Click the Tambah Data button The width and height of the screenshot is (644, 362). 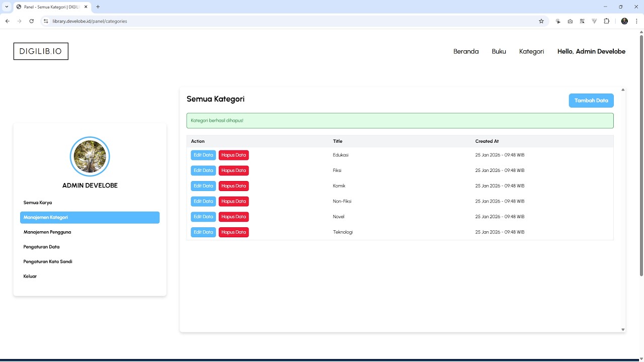point(591,101)
